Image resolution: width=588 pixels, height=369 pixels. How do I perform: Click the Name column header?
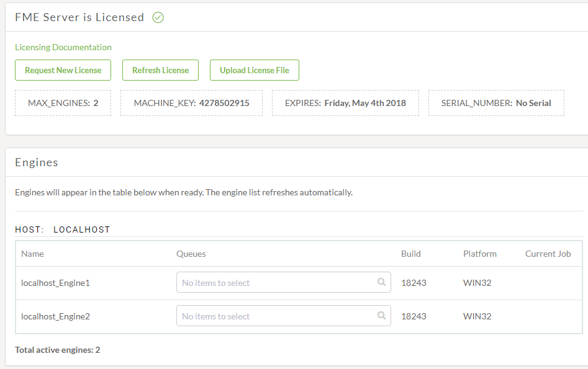pyautogui.click(x=33, y=254)
